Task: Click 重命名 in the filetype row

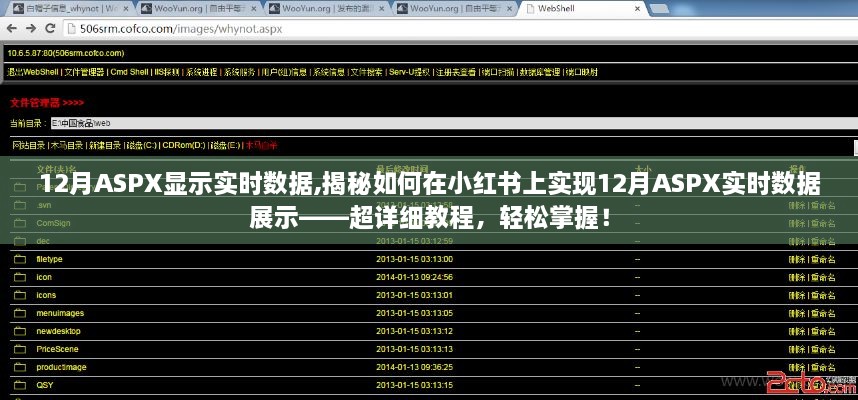Action: (x=824, y=259)
